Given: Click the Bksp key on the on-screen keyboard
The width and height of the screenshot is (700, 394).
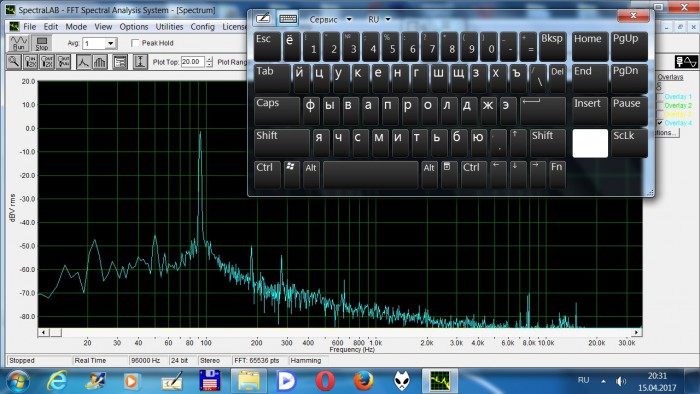Looking at the screenshot, I should [553, 46].
